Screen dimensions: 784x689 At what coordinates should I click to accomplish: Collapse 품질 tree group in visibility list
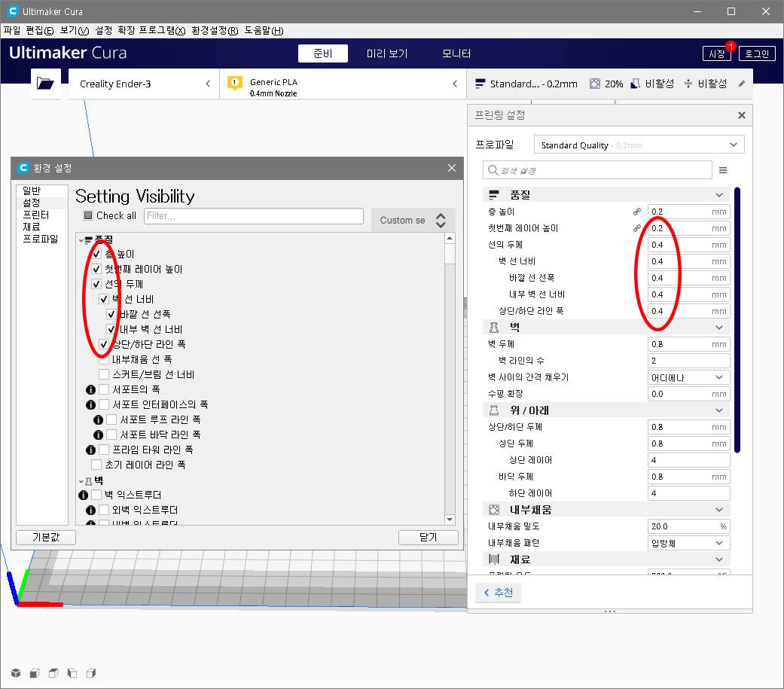click(x=81, y=240)
